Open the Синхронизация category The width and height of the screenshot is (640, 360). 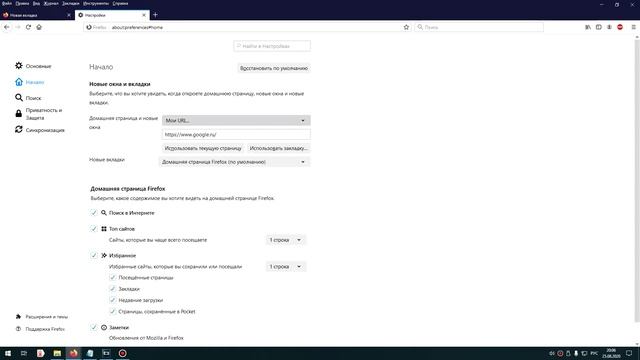point(40,130)
